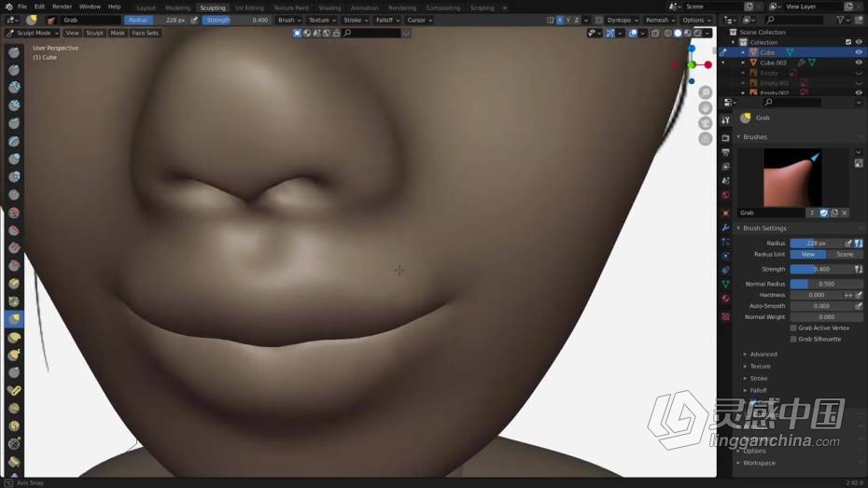
Task: Select the Scrape brush tool
Action: (x=14, y=266)
